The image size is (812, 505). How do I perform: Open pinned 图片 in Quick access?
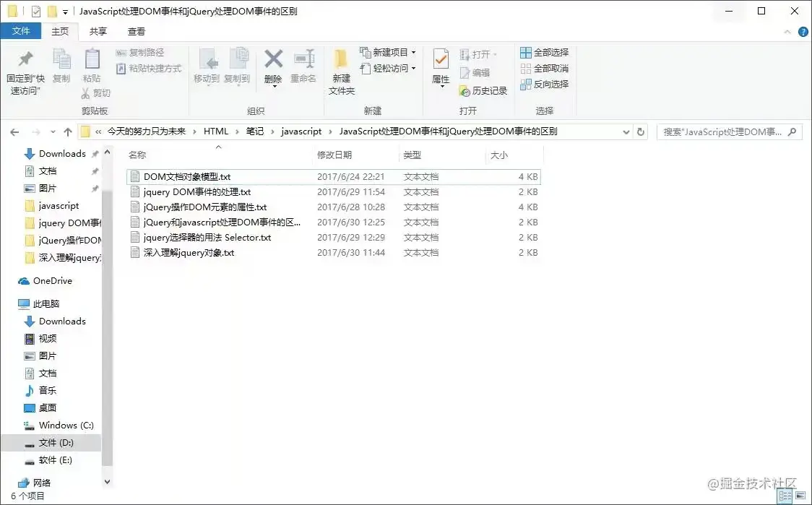[48, 189]
